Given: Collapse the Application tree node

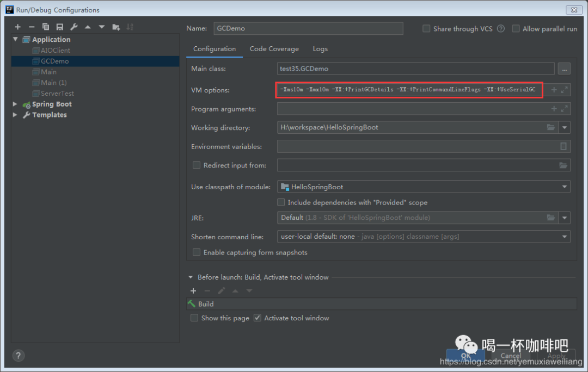Looking at the screenshot, I should [15, 39].
